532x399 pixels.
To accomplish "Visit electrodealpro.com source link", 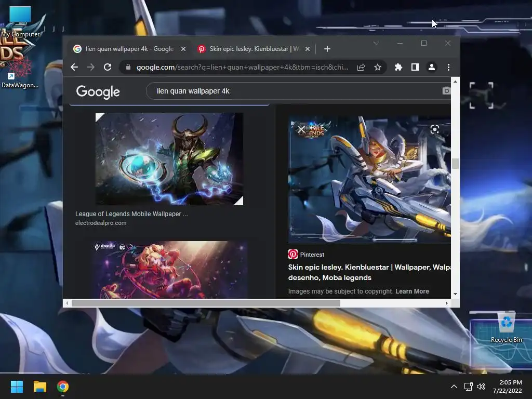I will 101,223.
